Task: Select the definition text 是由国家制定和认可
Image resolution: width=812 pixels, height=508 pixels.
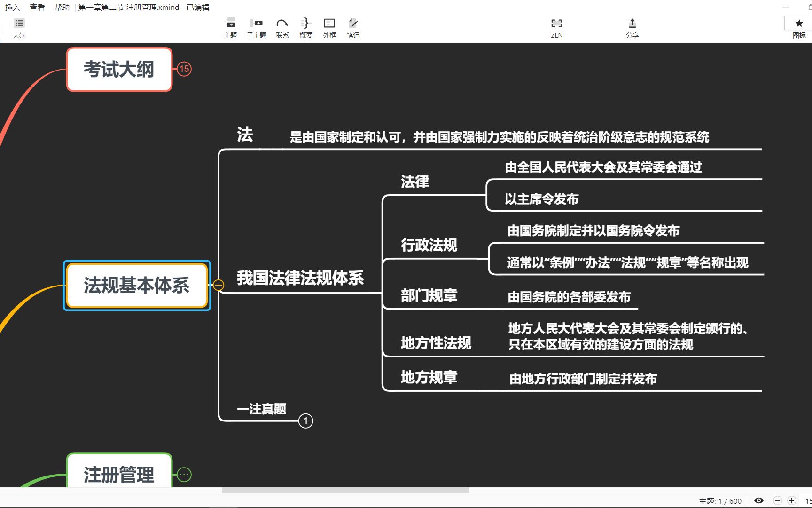Action: (499, 137)
